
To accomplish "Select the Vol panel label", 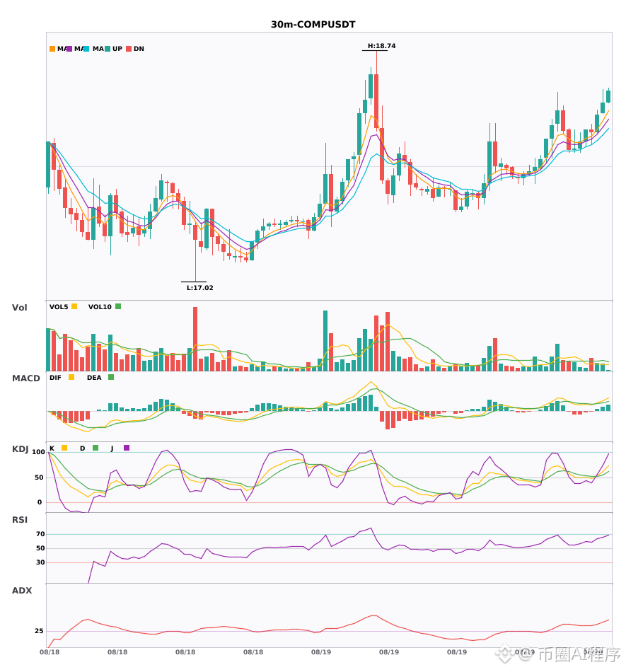I will coord(19,308).
